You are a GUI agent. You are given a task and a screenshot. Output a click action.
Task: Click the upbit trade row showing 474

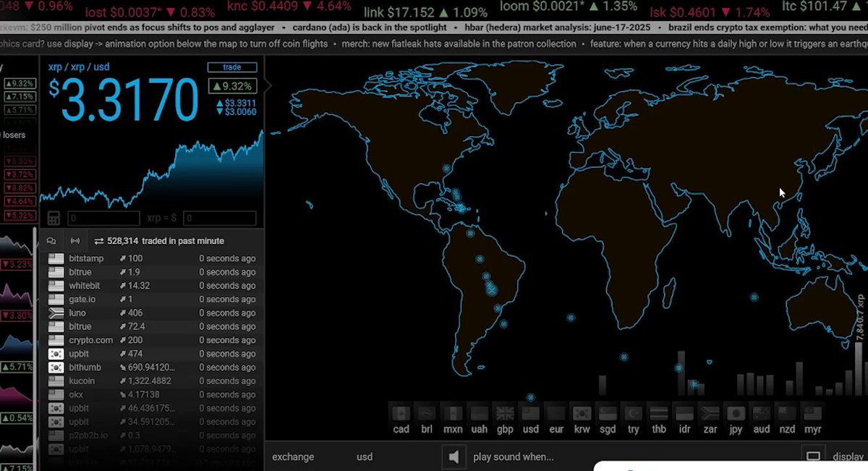(x=152, y=354)
